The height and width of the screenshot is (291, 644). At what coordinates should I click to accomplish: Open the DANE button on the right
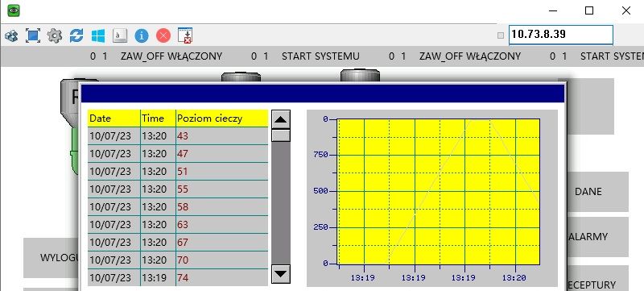pyautogui.click(x=588, y=192)
